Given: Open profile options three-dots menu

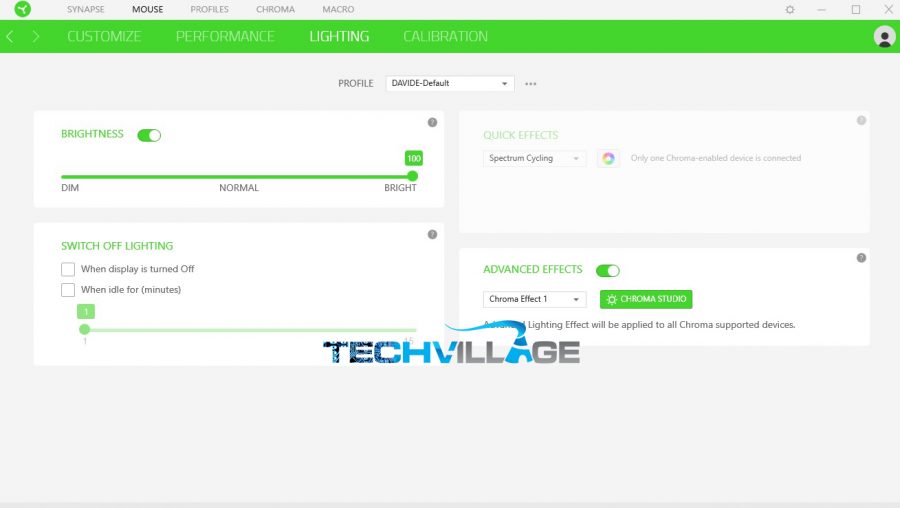Looking at the screenshot, I should click(530, 84).
